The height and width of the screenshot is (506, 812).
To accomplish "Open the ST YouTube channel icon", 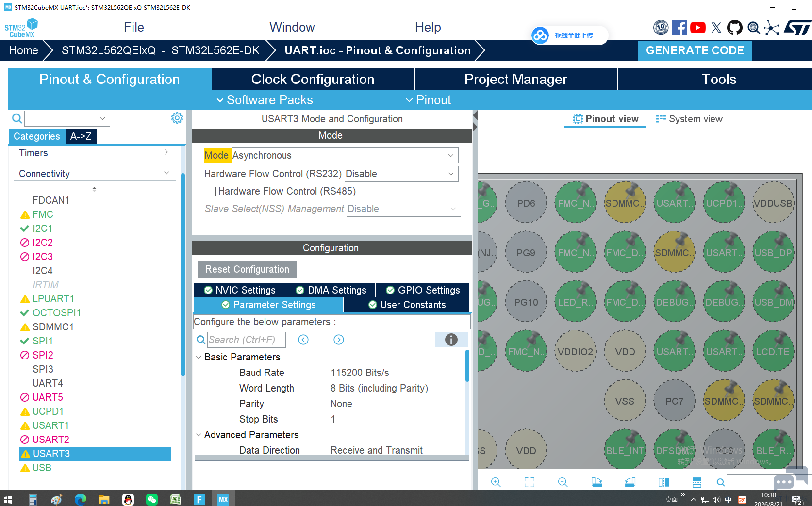I will point(698,28).
